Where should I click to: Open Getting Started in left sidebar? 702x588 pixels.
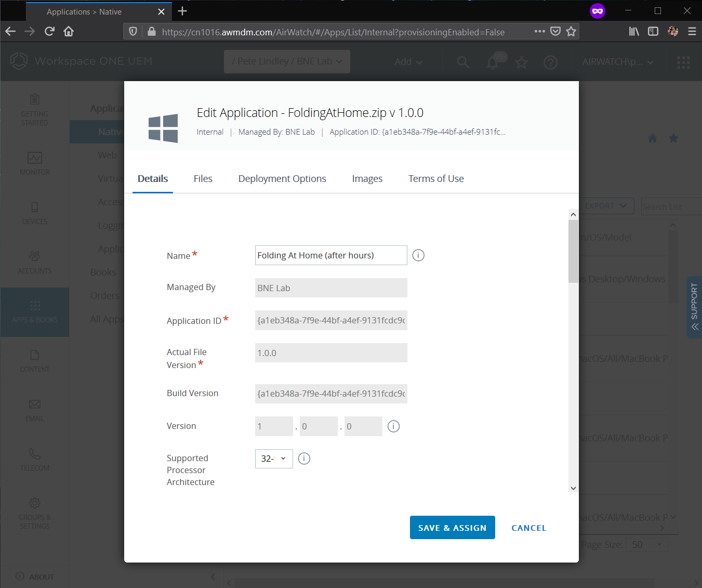[x=35, y=110]
